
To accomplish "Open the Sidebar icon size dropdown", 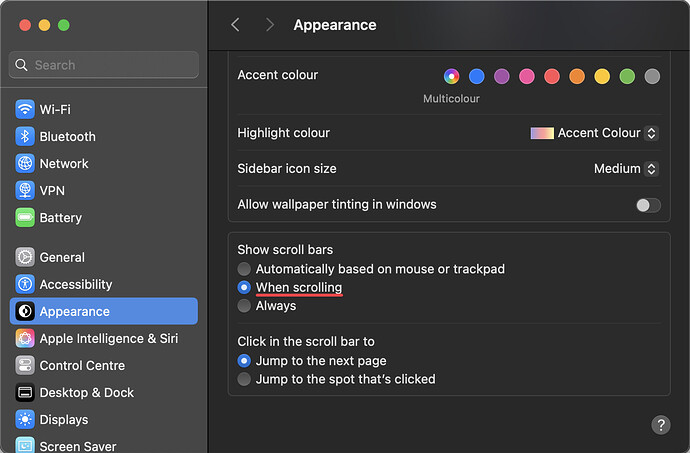I will click(625, 169).
